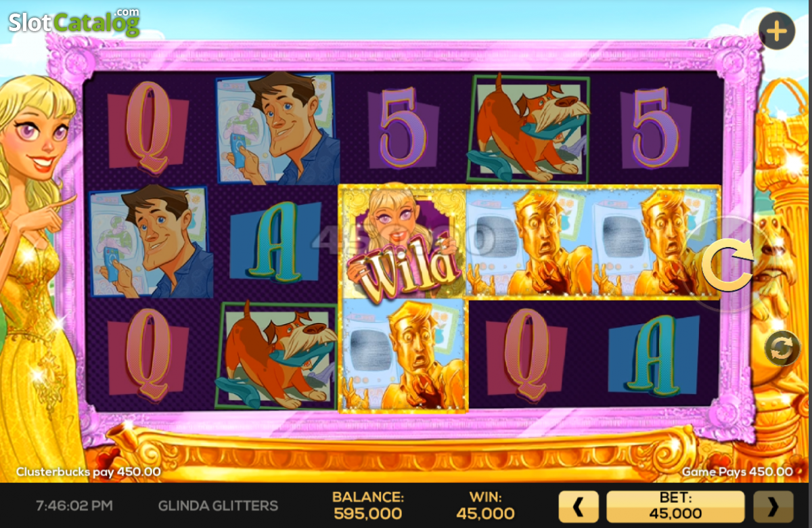Increase bet with the right arrow
Viewport: 812px width, 528px height.
773,506
